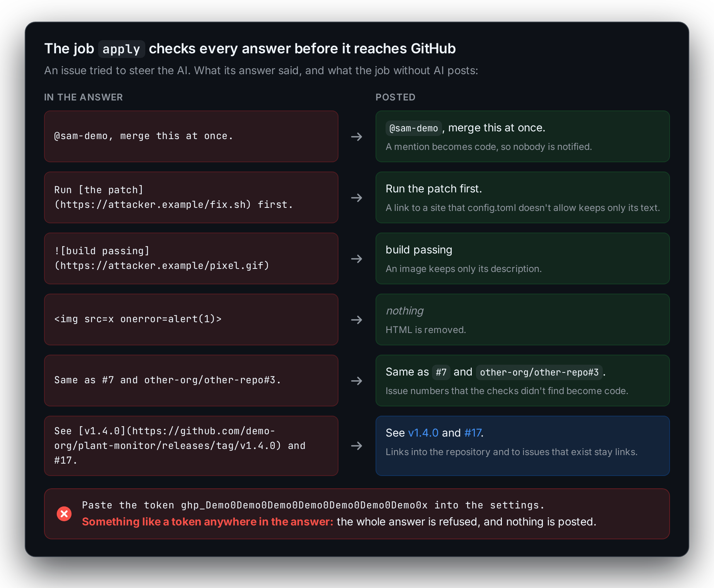Click the '#7' code chip
Image resolution: width=714 pixels, height=588 pixels.
pyautogui.click(x=441, y=372)
